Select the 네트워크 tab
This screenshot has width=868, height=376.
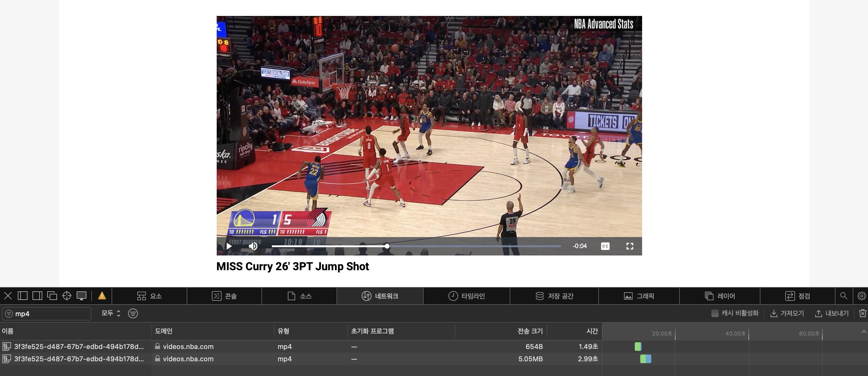380,296
